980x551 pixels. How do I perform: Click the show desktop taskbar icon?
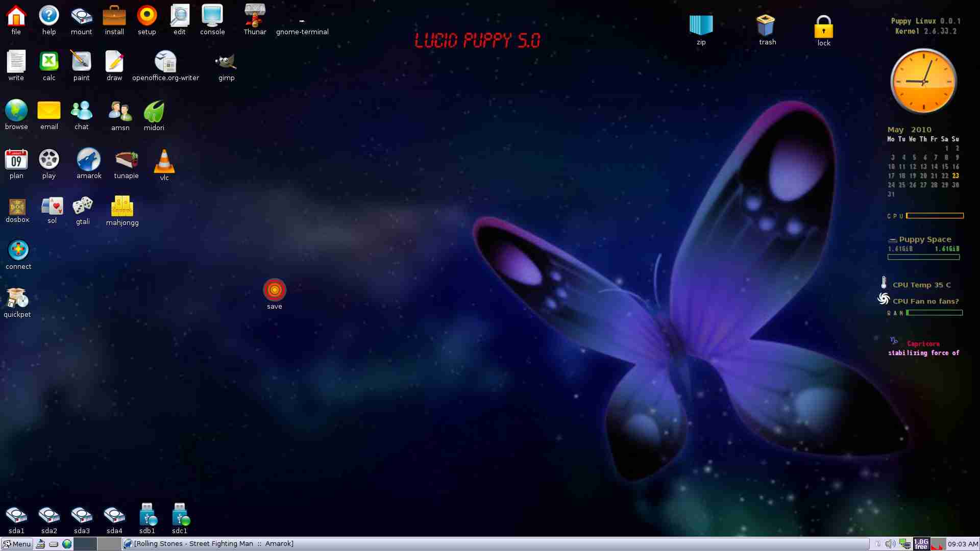tap(40, 544)
